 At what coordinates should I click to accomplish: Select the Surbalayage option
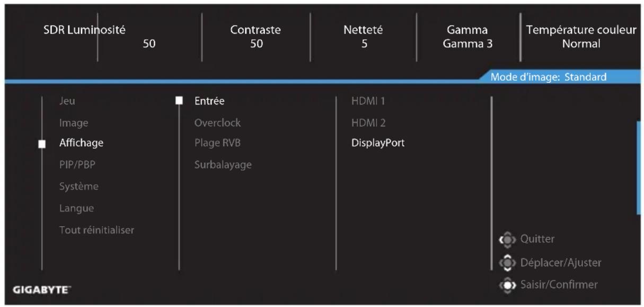(223, 165)
